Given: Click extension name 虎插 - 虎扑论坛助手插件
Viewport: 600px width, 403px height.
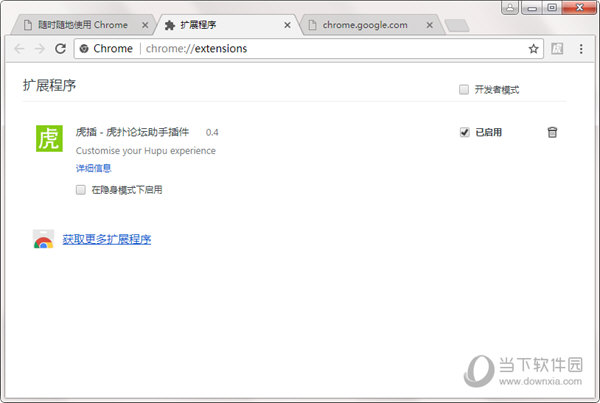Looking at the screenshot, I should [x=132, y=132].
